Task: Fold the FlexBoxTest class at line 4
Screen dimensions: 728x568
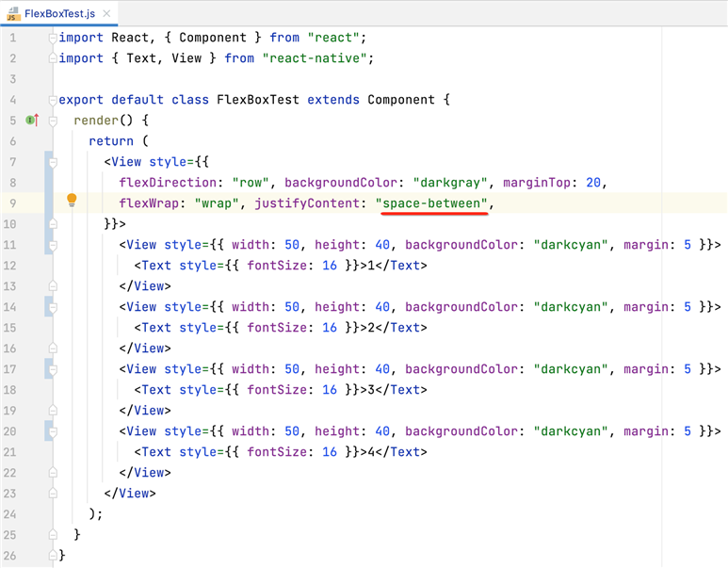Action: [x=54, y=100]
